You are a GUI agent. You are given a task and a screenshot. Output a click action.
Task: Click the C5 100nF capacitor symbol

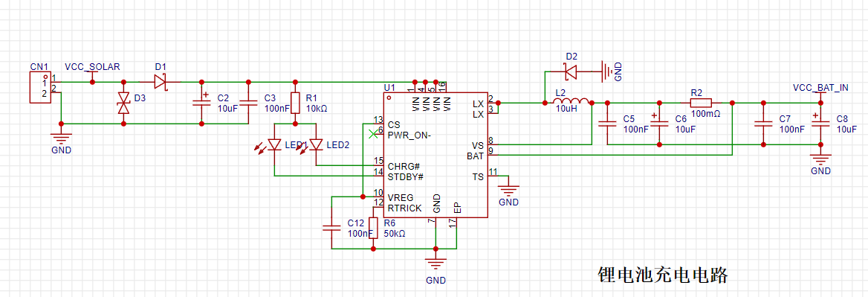(608, 124)
